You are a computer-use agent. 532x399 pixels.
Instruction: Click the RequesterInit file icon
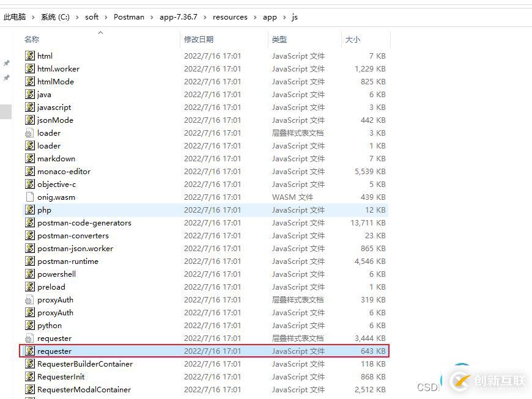click(x=30, y=376)
